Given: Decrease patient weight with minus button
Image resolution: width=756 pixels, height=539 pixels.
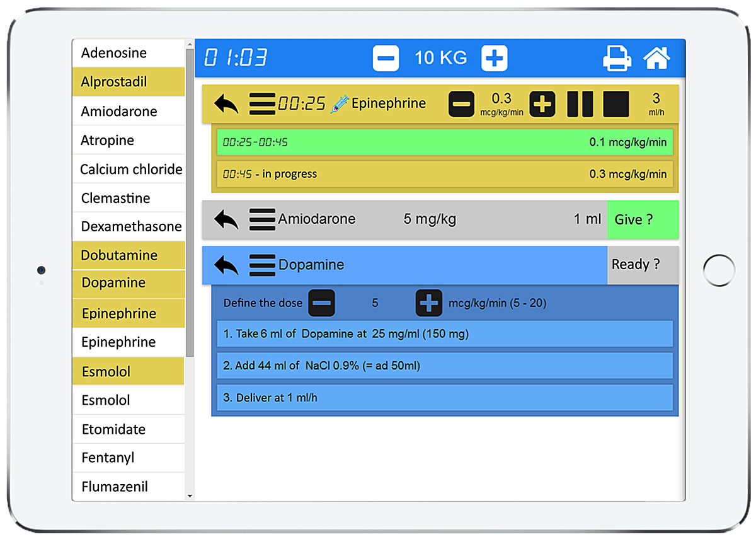Looking at the screenshot, I should tap(386, 59).
